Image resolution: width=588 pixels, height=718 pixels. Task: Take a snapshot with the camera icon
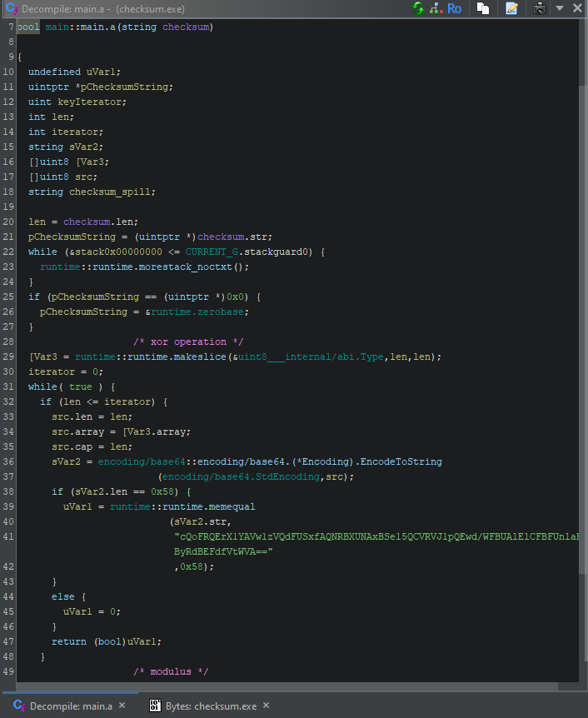(540, 8)
